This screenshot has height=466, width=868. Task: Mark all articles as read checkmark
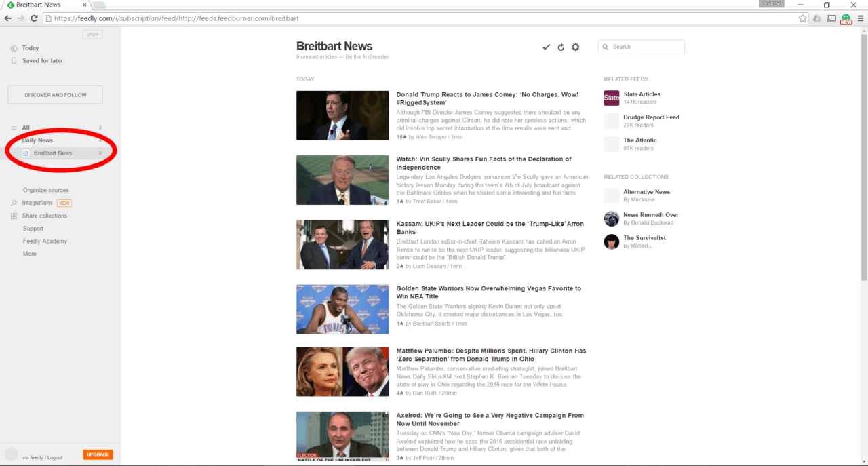[546, 47]
